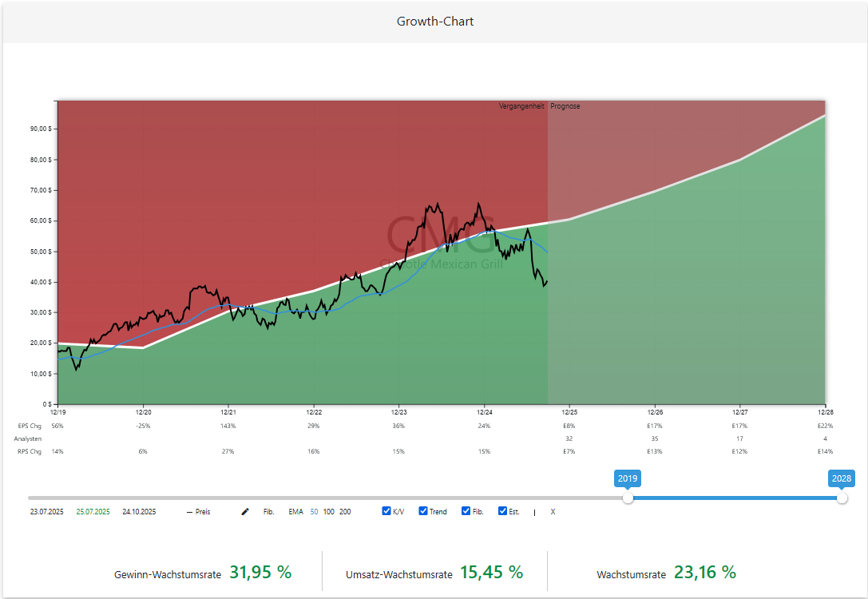
Task: Click the Prognose label on chart
Action: point(565,105)
